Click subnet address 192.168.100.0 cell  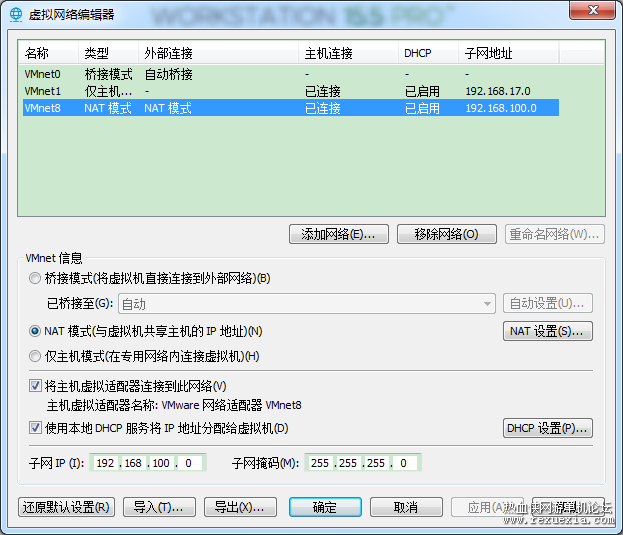point(501,108)
